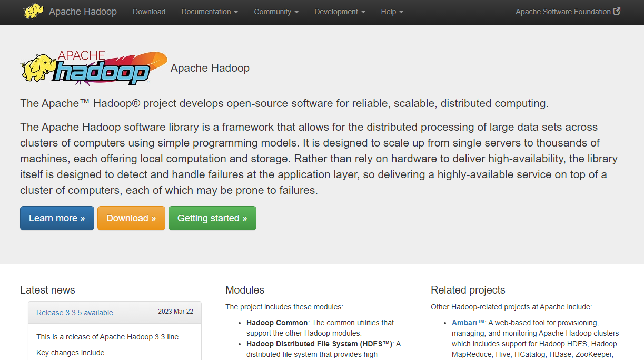Click the Modules heading
The height and width of the screenshot is (360, 644).
[245, 290]
